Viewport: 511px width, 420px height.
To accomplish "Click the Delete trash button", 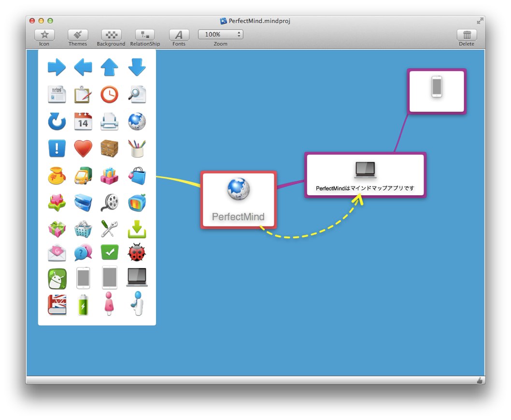I will (467, 35).
